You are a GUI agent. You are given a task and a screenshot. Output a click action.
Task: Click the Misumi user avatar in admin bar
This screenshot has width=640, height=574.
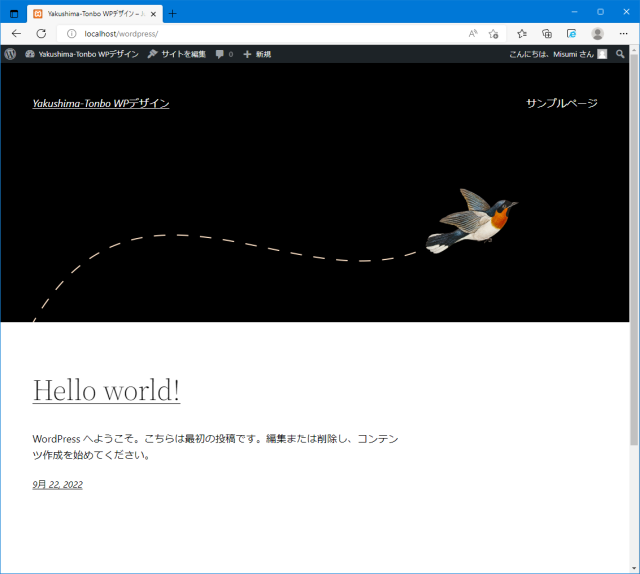click(602, 54)
